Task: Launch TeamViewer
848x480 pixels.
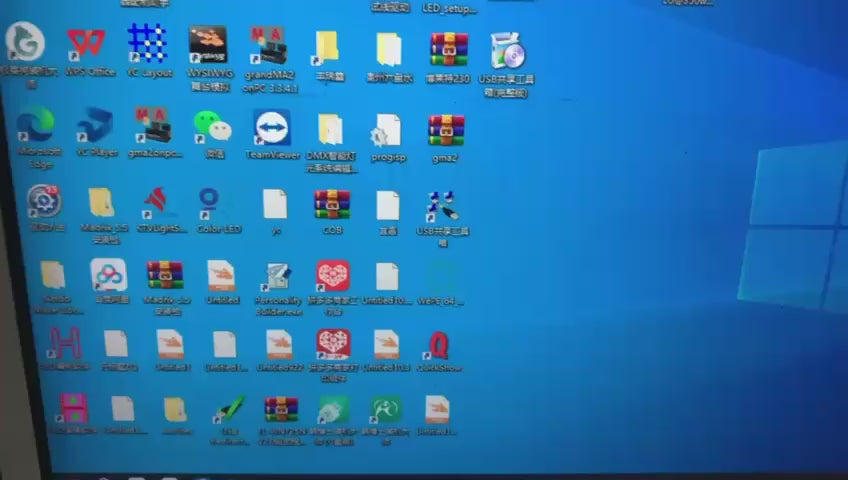Action: (x=272, y=128)
